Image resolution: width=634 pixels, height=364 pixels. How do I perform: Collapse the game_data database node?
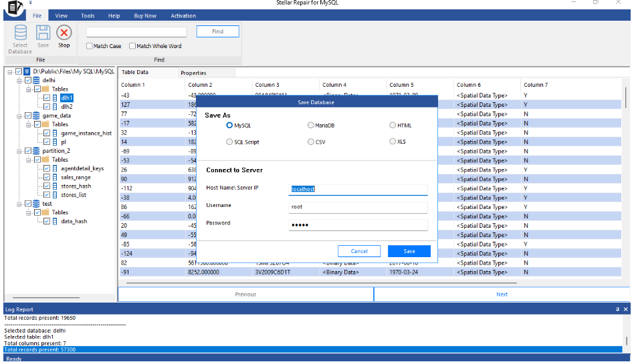19,116
